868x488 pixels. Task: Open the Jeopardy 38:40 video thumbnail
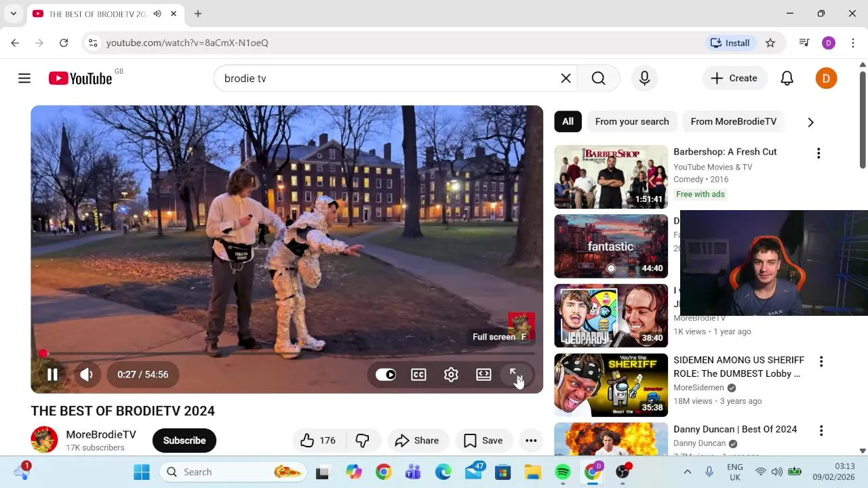pyautogui.click(x=611, y=316)
